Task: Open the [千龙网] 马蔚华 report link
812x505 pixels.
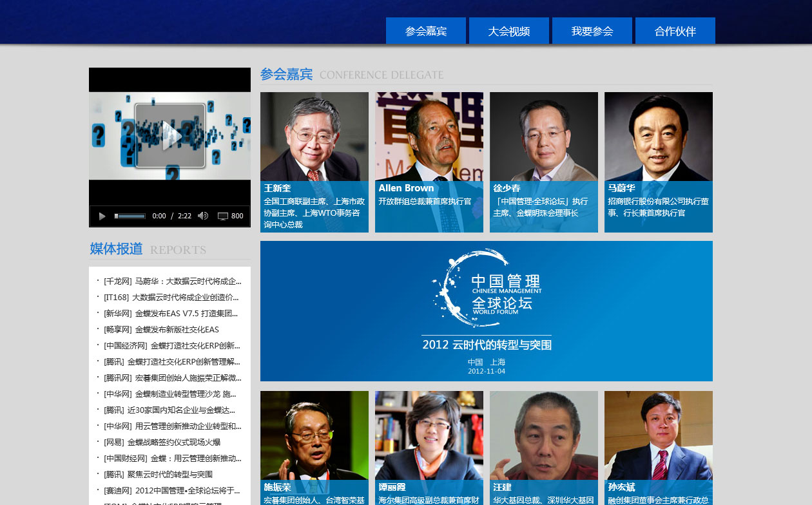Action: click(173, 281)
